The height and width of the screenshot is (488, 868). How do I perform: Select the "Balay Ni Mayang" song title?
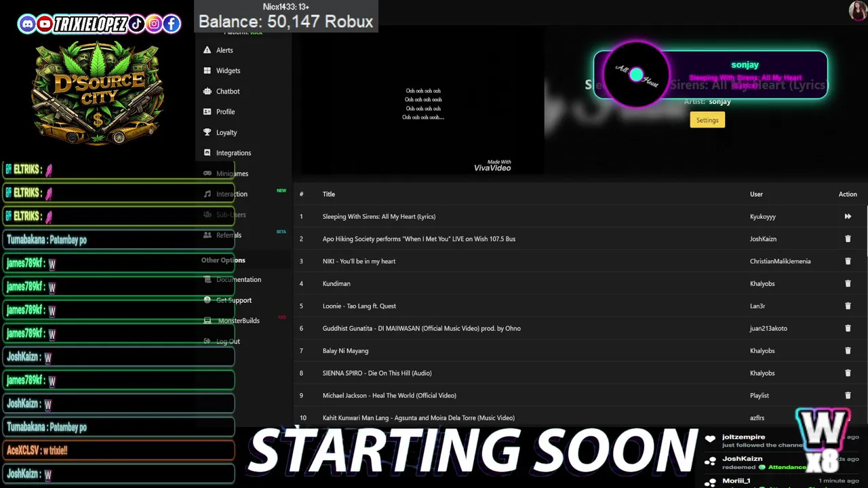coord(345,351)
